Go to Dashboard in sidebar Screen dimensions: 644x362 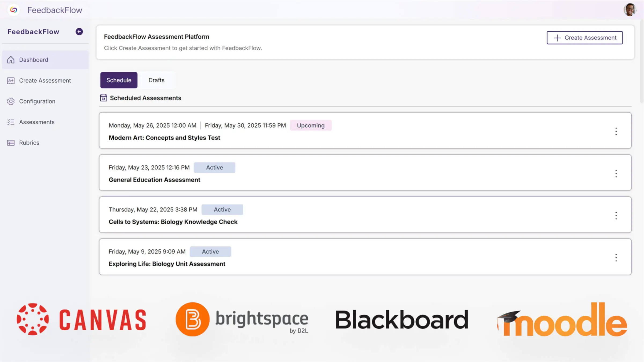[x=45, y=60]
